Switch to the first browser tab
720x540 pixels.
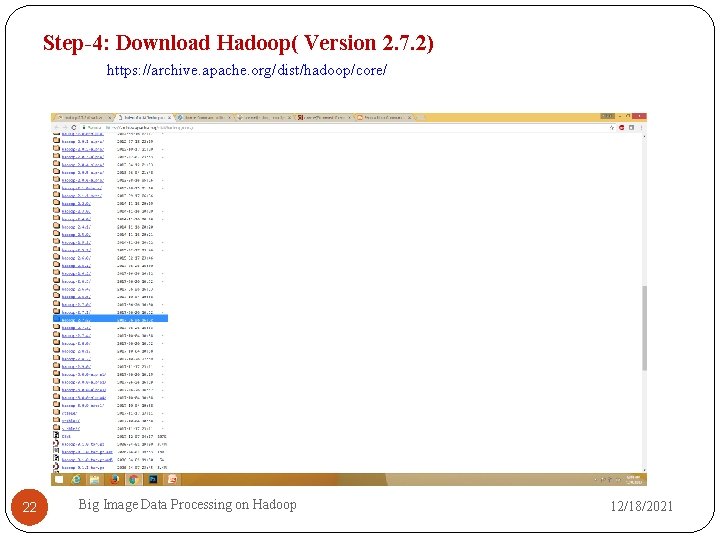tap(83, 118)
